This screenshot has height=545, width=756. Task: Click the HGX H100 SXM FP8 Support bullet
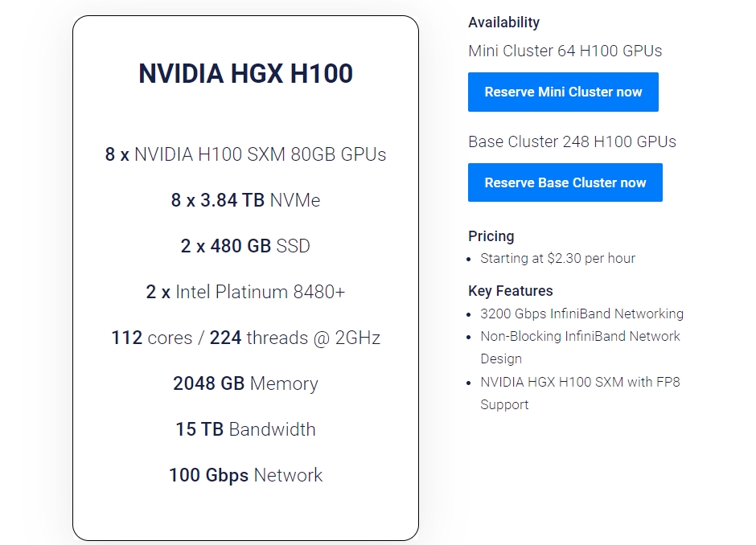[x=580, y=392]
